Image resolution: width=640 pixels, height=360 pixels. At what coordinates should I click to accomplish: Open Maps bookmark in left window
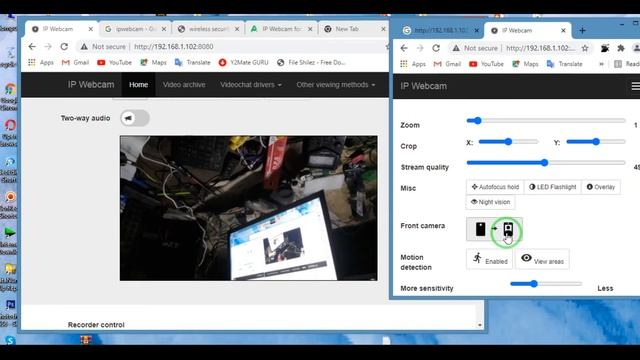point(153,62)
